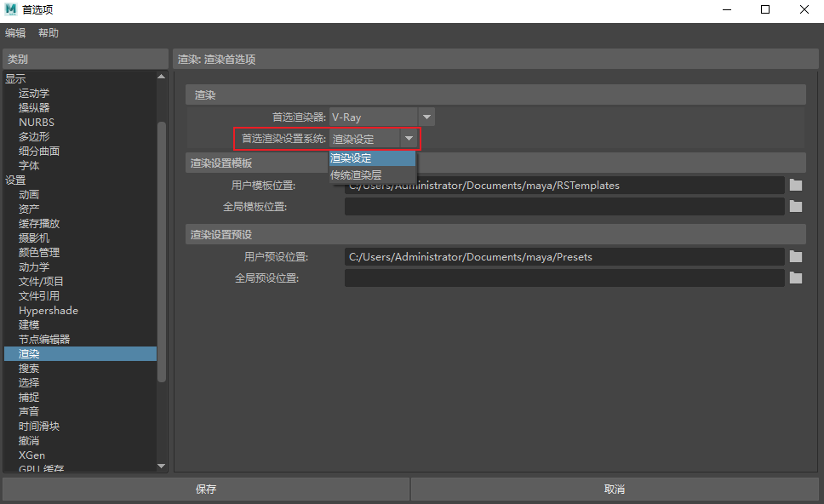
Task: Select the 颜色管理 category
Action: tap(41, 252)
